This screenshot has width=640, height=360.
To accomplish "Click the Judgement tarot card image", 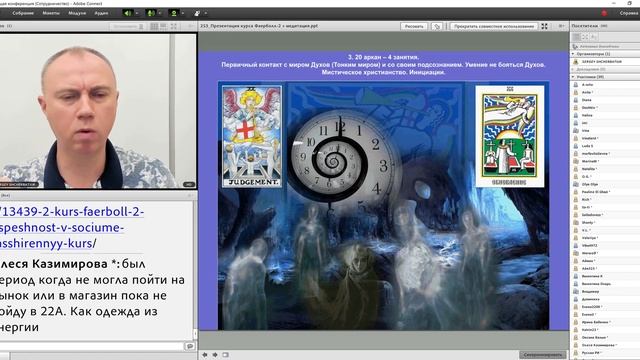I will pyautogui.click(x=252, y=136).
